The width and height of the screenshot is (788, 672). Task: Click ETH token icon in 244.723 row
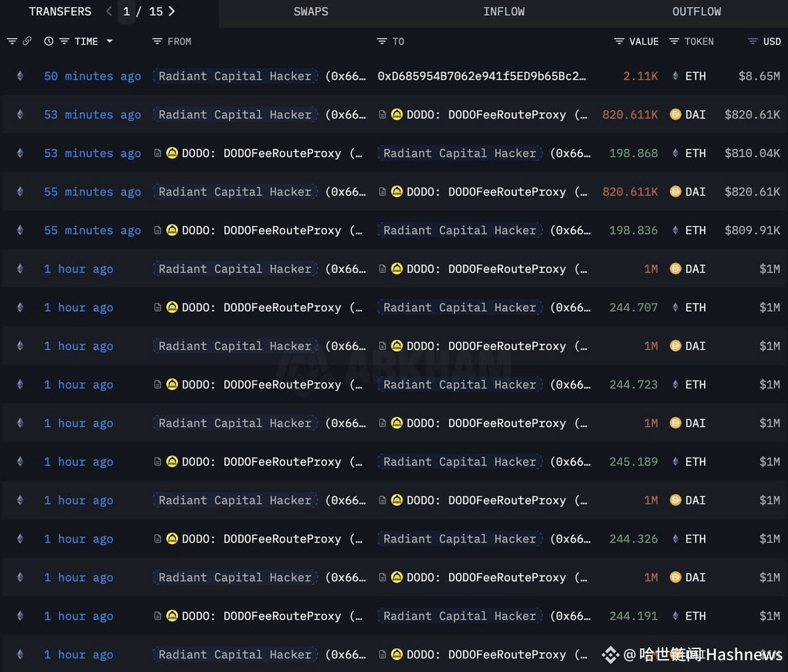[675, 385]
